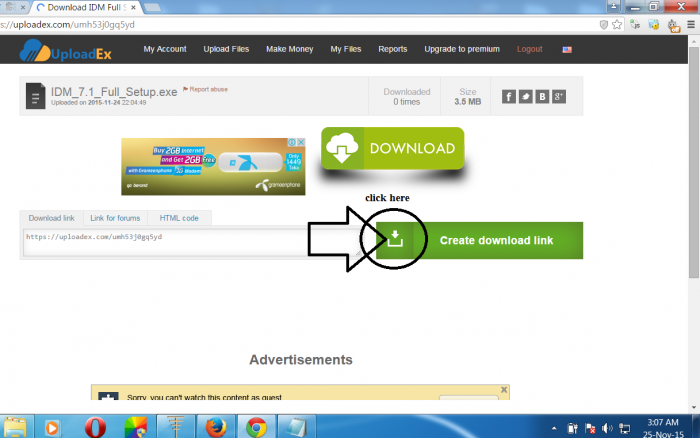Screen dimensions: 700x438
Task: Open My Files page
Action: pos(346,49)
